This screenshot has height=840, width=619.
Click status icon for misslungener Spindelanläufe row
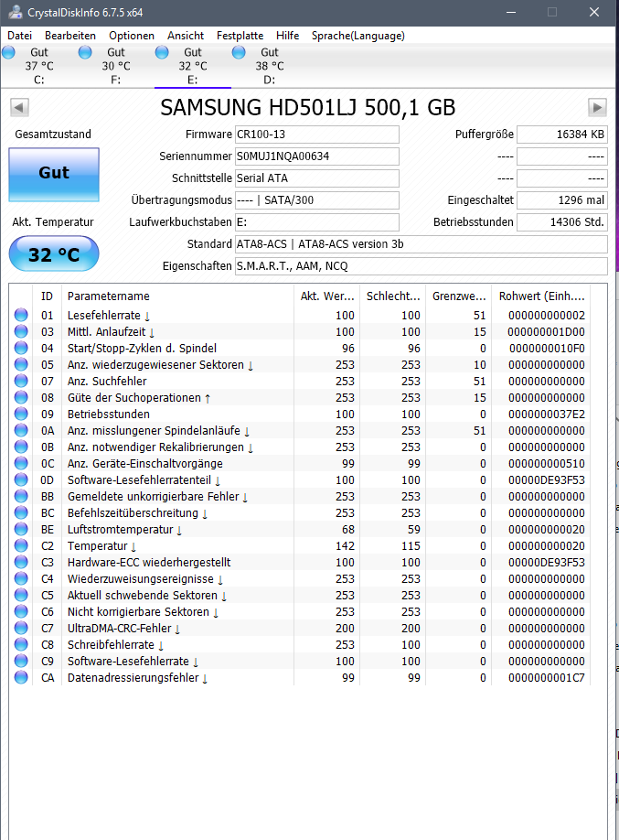21,430
